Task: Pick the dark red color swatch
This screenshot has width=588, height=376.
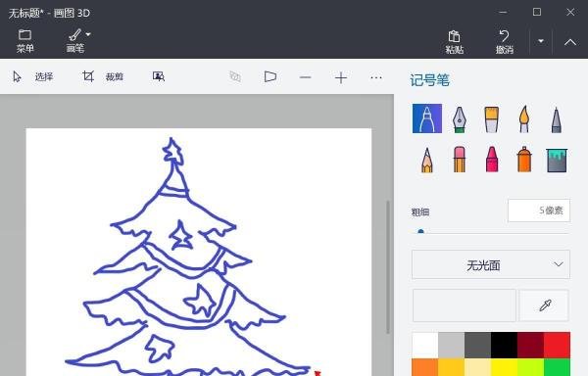Action: click(530, 345)
